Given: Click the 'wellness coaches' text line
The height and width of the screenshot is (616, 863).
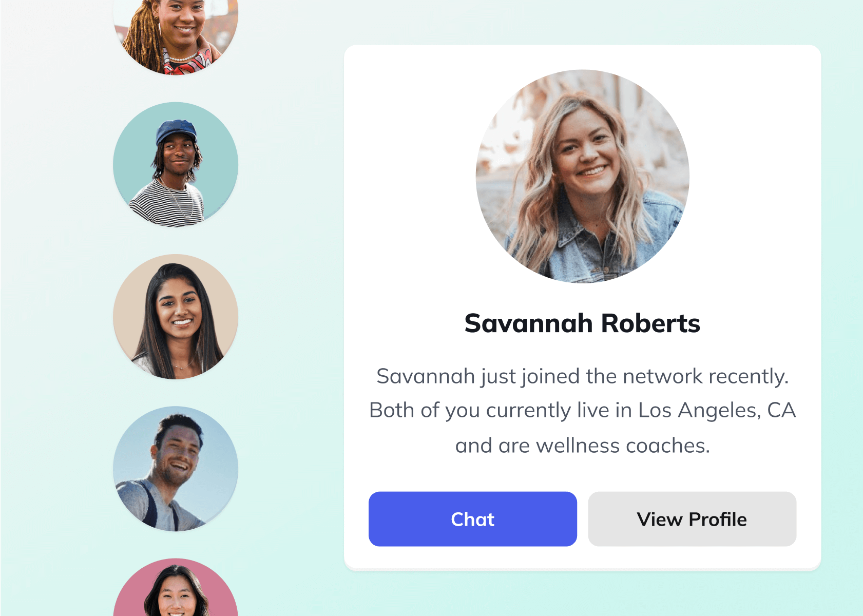Looking at the screenshot, I should coord(582,446).
